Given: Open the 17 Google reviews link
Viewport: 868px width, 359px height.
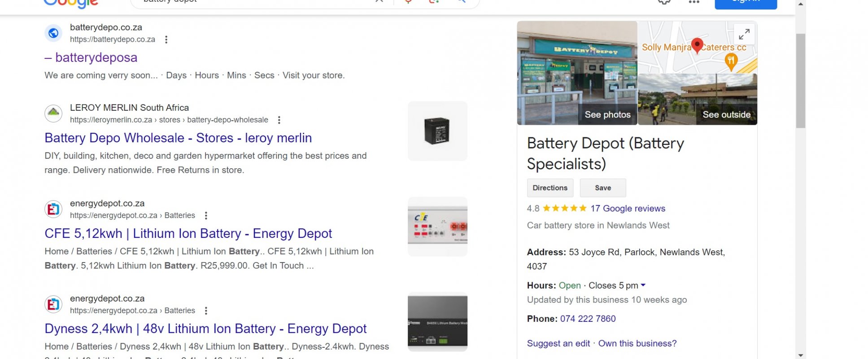Looking at the screenshot, I should tap(628, 208).
